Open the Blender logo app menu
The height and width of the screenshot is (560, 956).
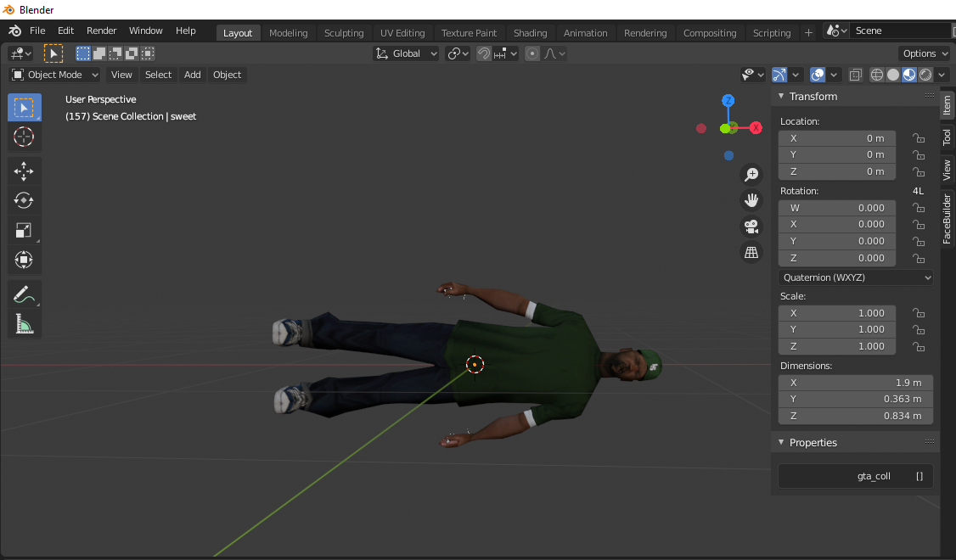pos(14,31)
